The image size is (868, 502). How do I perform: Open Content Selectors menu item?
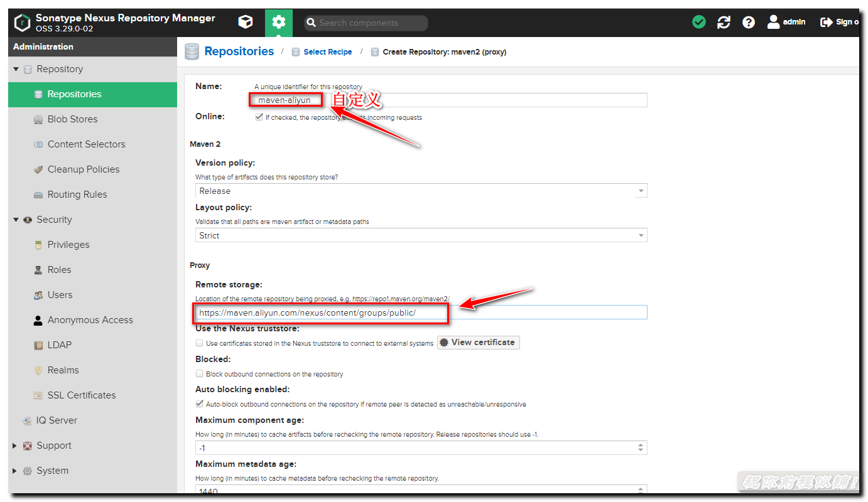pos(92,144)
